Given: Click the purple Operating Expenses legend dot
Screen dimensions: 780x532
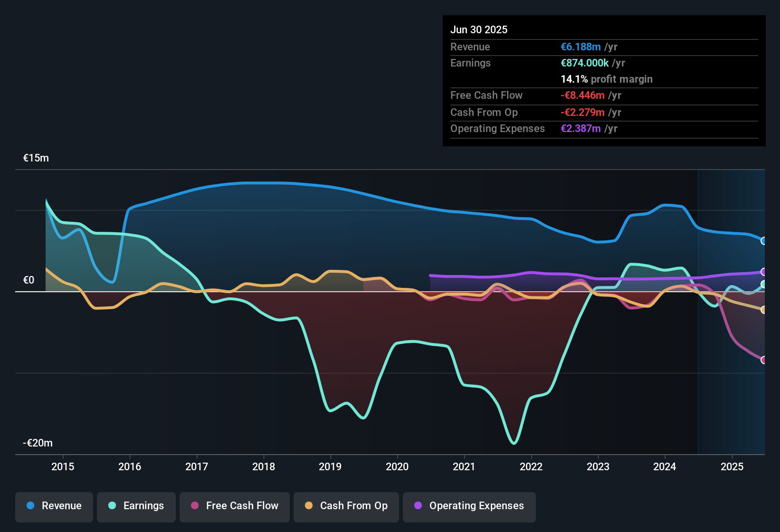Looking at the screenshot, I should click(x=417, y=506).
